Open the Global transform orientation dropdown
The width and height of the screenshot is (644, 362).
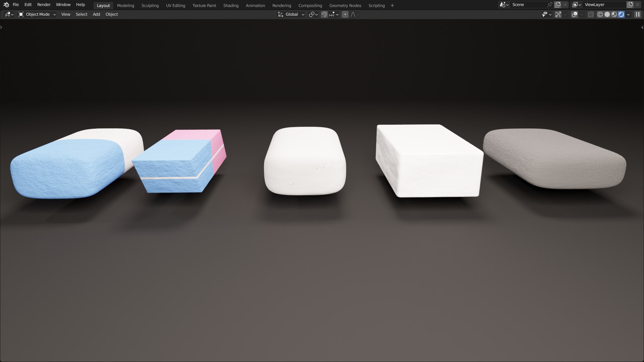coord(291,14)
